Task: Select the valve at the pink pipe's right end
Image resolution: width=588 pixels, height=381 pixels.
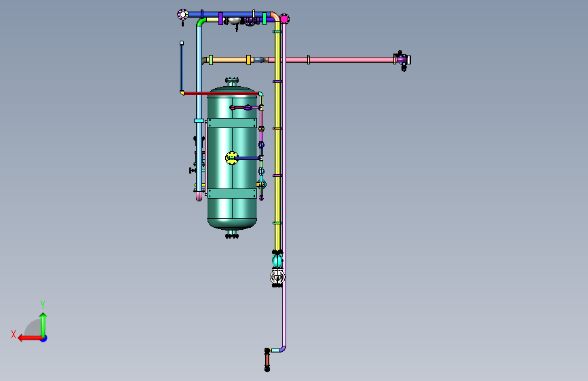Action: 402,60
